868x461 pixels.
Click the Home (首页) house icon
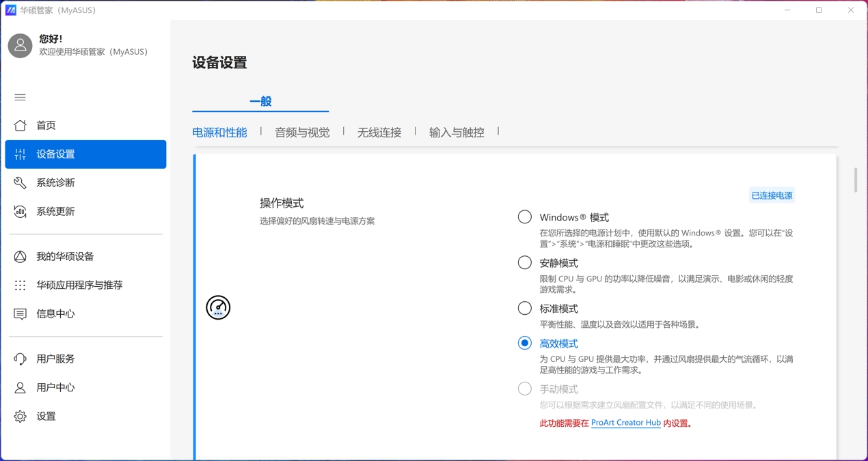click(x=21, y=126)
